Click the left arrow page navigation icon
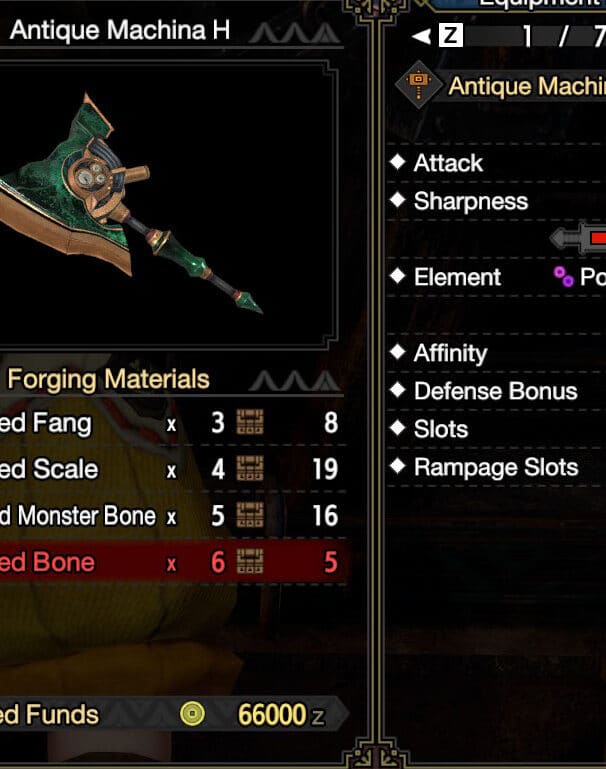Image resolution: width=606 pixels, height=769 pixels. (421, 36)
